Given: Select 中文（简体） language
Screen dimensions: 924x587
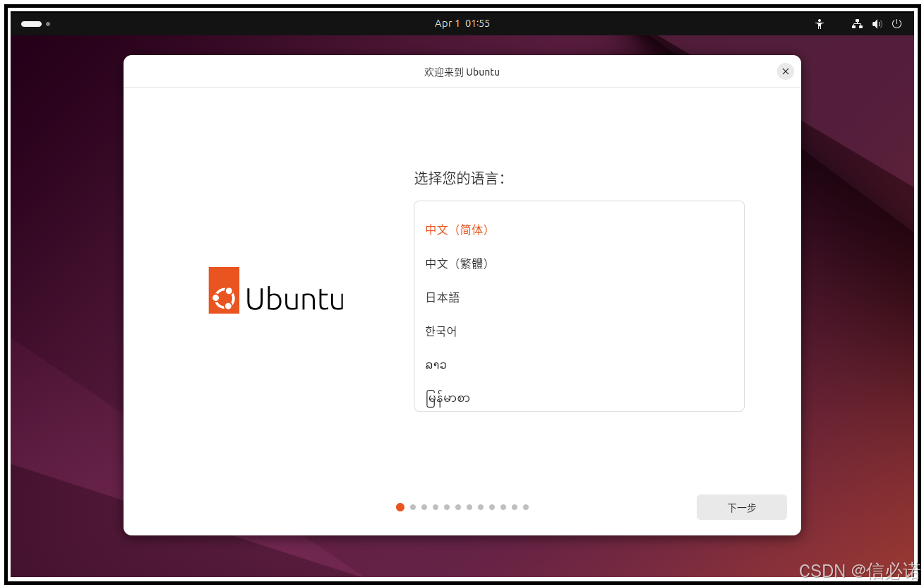Looking at the screenshot, I should [x=579, y=230].
